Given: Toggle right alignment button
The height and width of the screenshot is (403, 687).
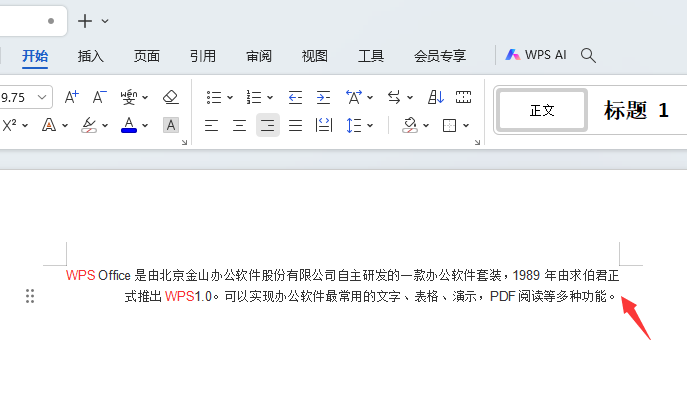Looking at the screenshot, I should (x=268, y=126).
